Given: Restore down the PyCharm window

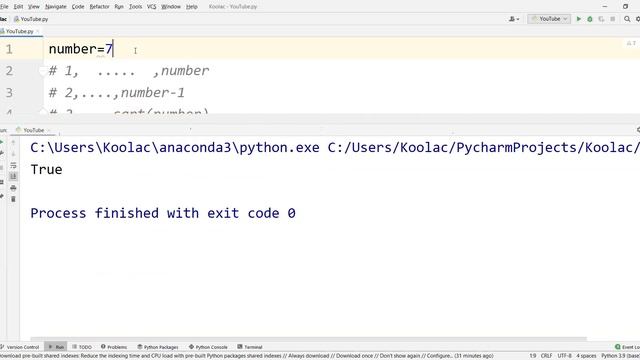Looking at the screenshot, I should click(x=625, y=7).
